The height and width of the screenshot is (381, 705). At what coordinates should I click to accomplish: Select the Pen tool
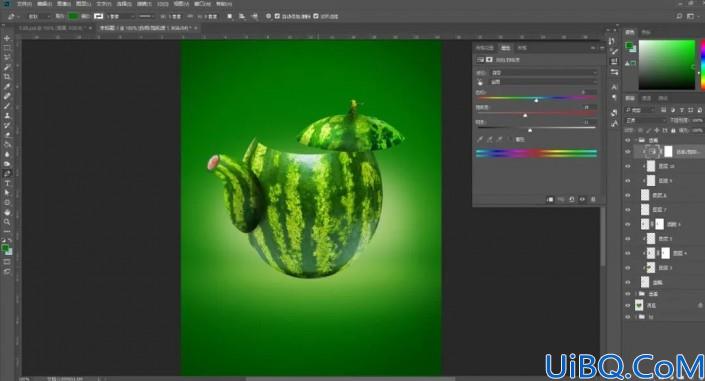pos(7,173)
